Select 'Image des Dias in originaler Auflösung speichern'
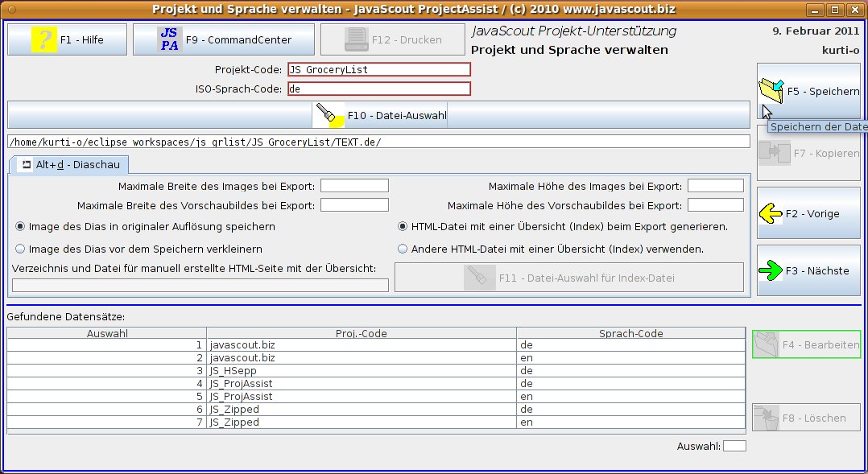868x474 pixels. tap(20, 227)
